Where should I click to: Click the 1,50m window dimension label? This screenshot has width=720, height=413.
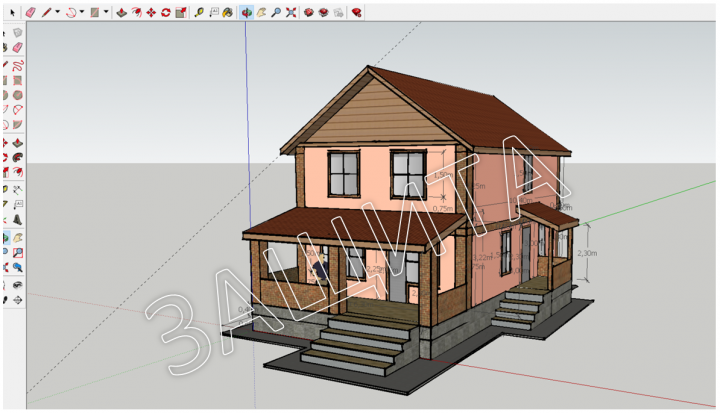(x=443, y=175)
